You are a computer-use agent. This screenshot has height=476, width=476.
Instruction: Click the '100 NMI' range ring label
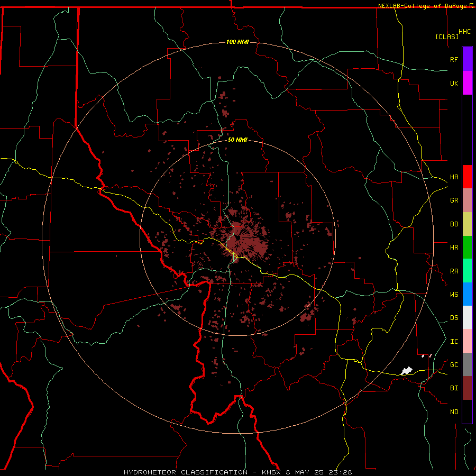[237, 42]
